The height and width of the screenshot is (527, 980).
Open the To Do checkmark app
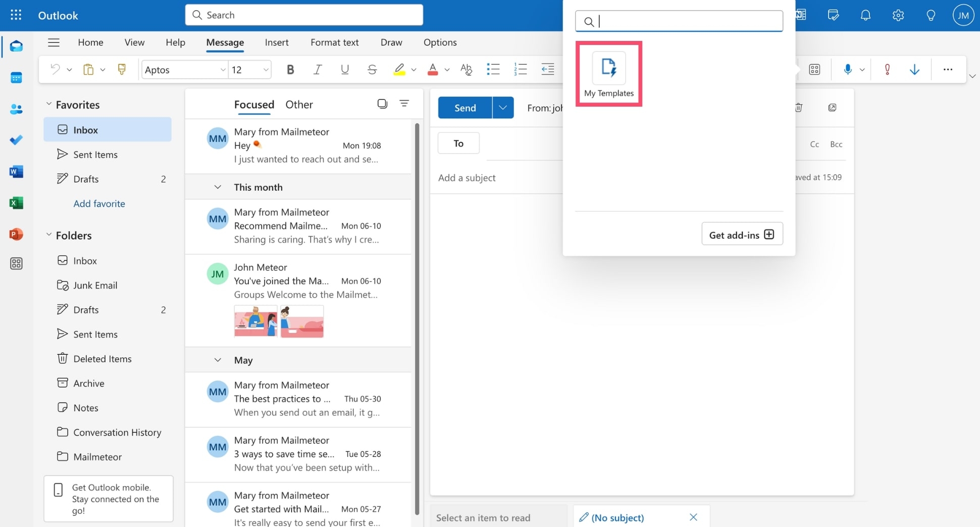click(x=16, y=140)
